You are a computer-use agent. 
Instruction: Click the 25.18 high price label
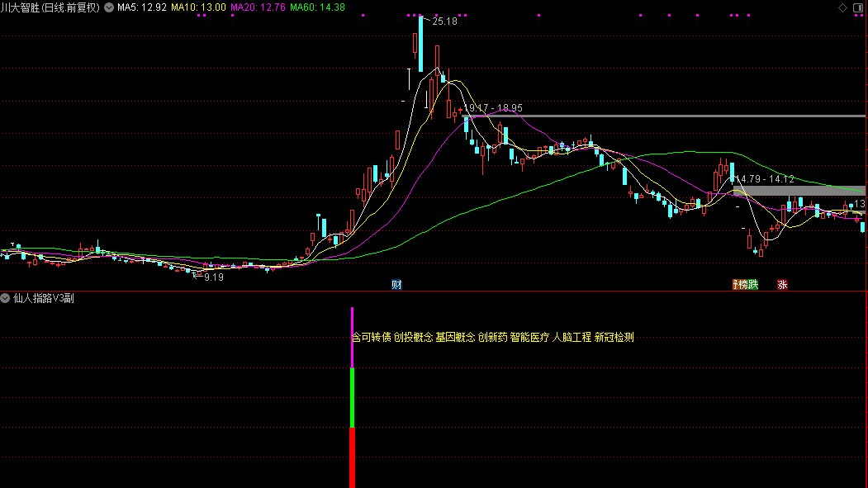444,21
